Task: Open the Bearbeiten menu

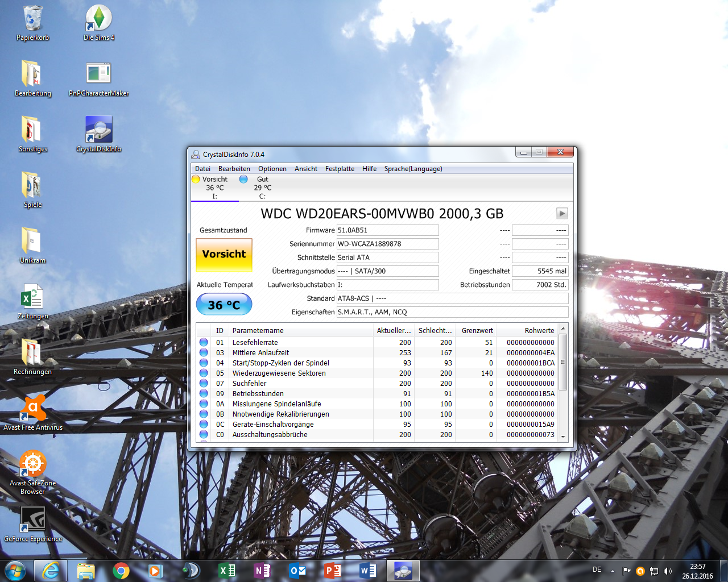Action: pos(234,169)
